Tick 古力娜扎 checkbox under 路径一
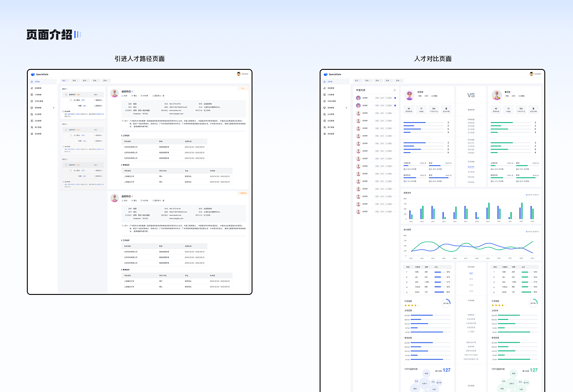573x392 pixels. (71, 100)
